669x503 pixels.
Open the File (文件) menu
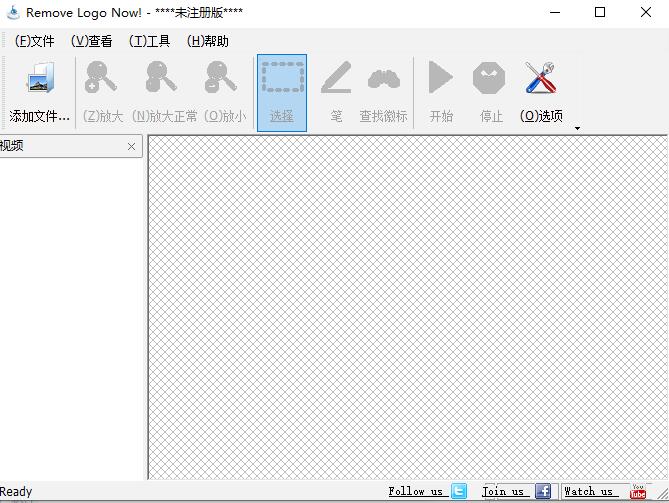(x=35, y=41)
